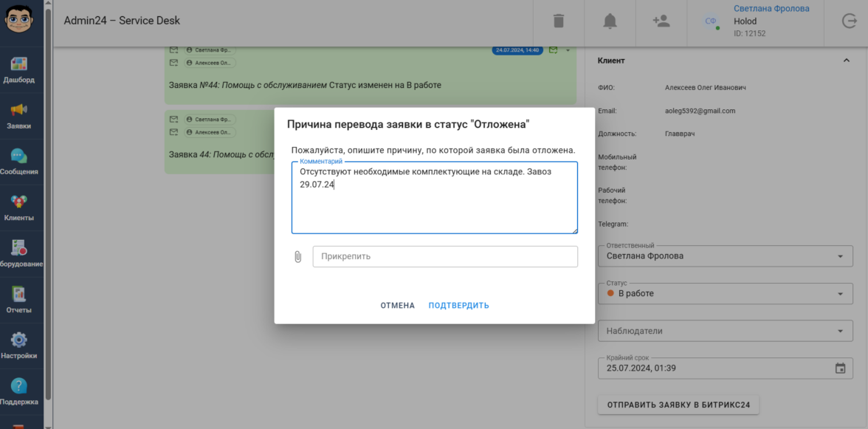
Task: Open Настройки gear in sidebar
Action: pos(19,346)
